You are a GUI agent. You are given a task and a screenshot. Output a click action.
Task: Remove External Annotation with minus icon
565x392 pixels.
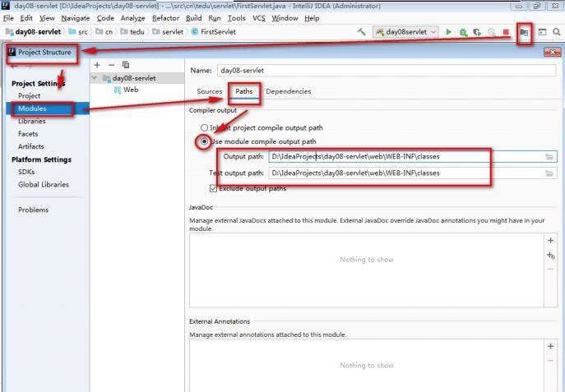click(x=550, y=360)
